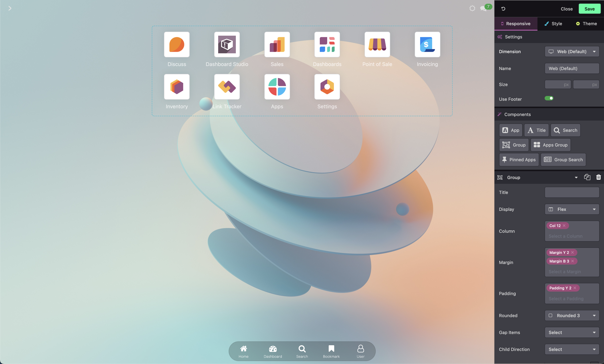Open the Child Direction Select dropdown
The image size is (604, 364).
[x=572, y=349]
